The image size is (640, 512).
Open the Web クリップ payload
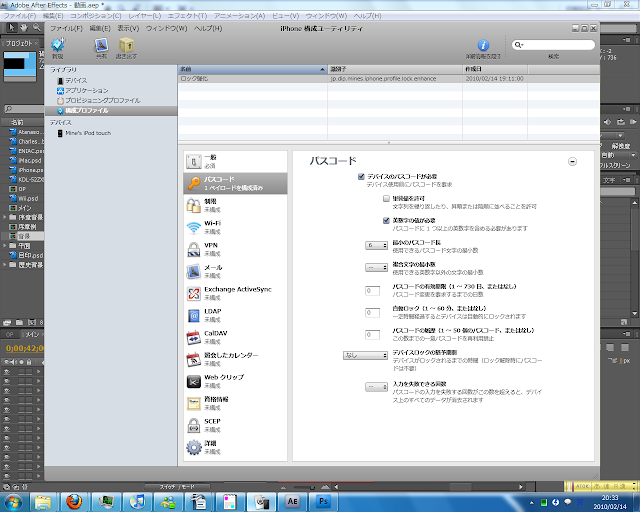235,381
